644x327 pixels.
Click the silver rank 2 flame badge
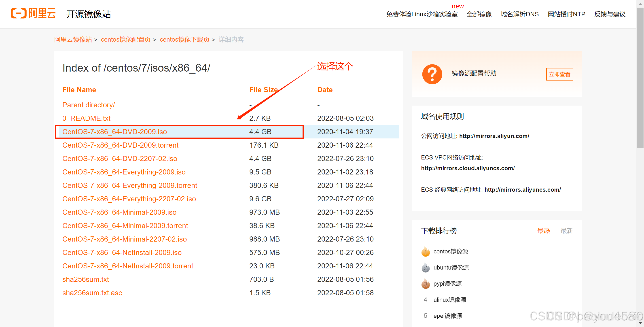pos(426,268)
